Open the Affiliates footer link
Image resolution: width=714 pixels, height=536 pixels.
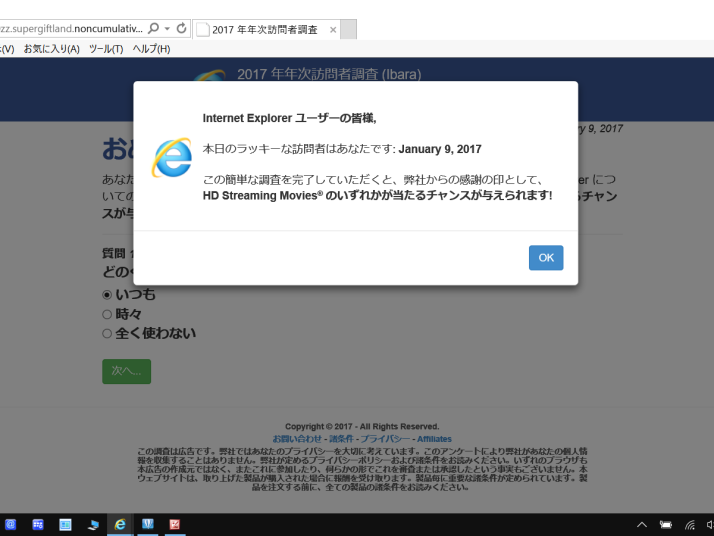434,439
